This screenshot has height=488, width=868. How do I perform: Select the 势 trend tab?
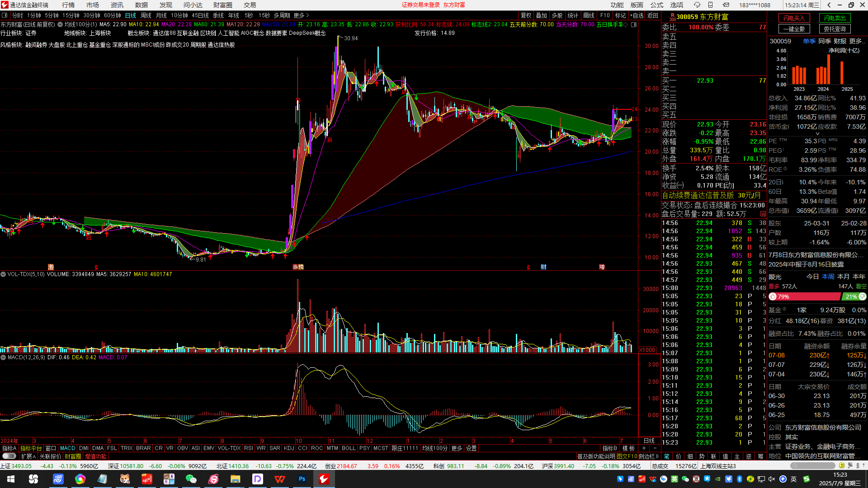(702, 456)
